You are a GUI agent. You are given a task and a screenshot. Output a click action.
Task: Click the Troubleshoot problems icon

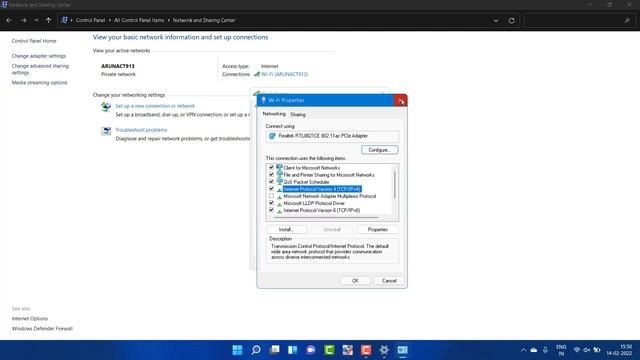click(106, 131)
